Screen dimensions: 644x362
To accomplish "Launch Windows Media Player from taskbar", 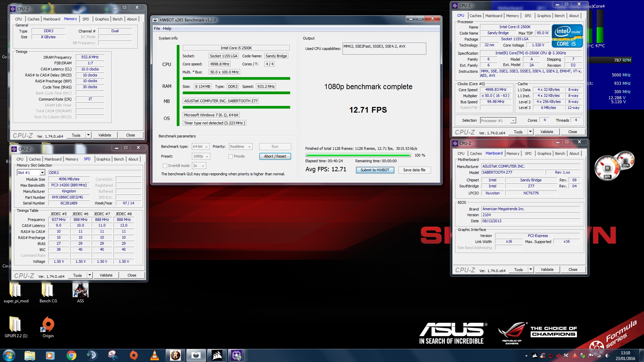I will 50,355.
